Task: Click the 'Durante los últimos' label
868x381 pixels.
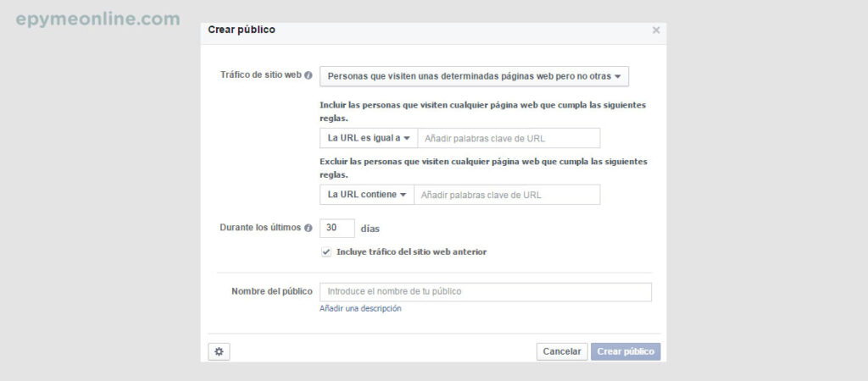Action: (x=260, y=228)
